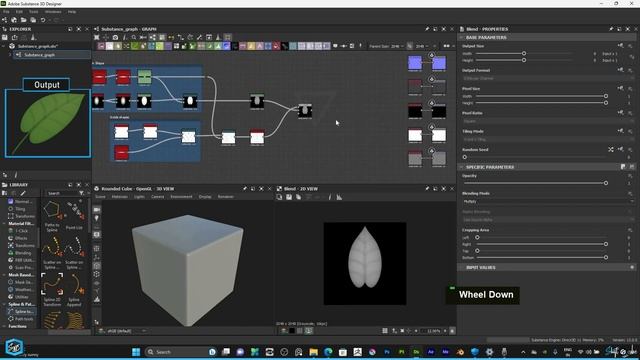Click the Library search field
This screenshot has height=360, width=640.
(62, 193)
